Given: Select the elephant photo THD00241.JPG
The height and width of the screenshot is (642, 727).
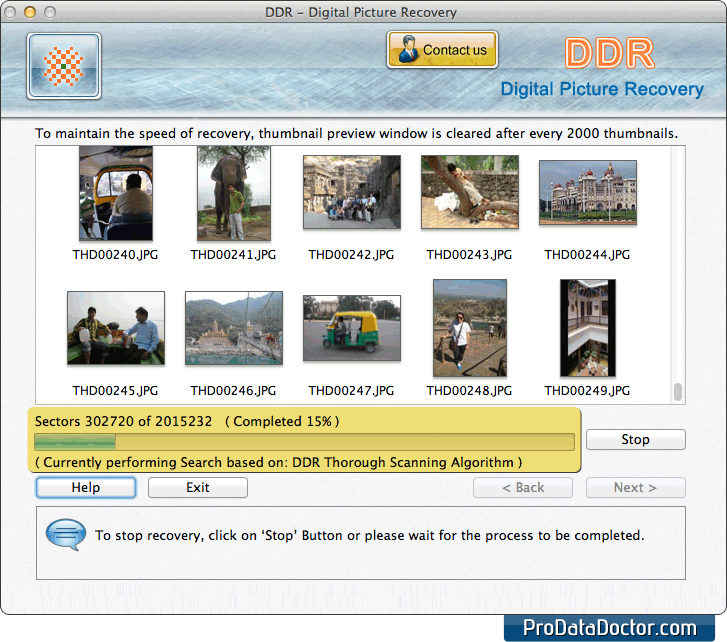Looking at the screenshot, I should (x=234, y=193).
